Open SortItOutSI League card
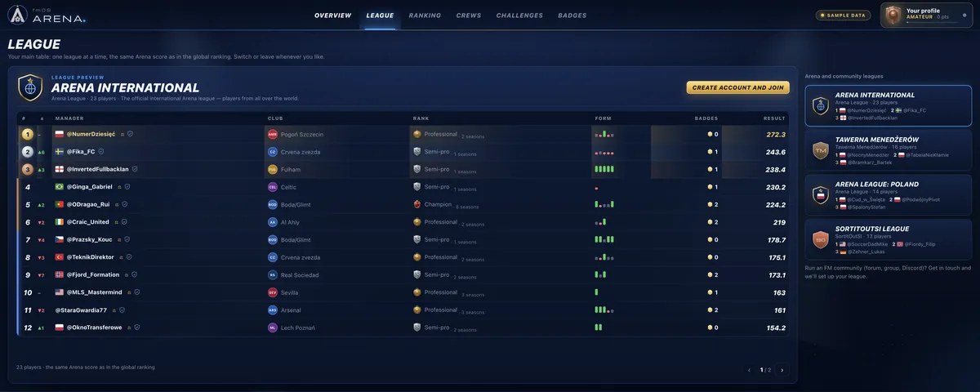 pos(888,239)
